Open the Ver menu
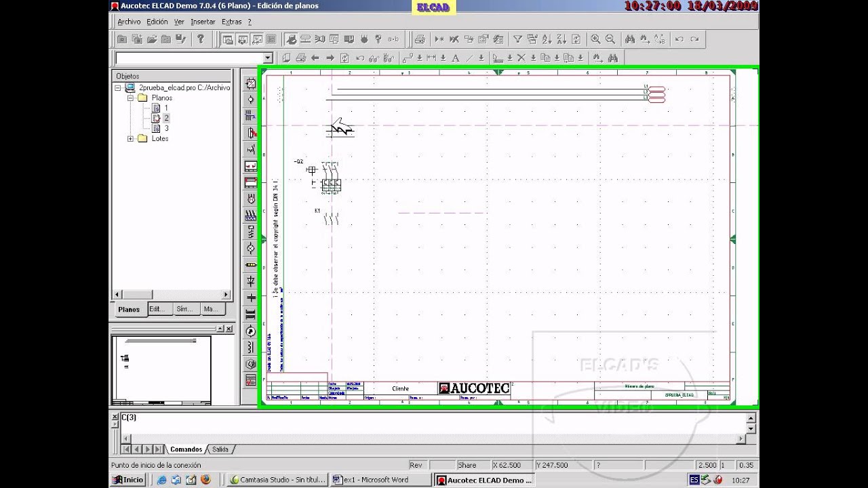 click(179, 22)
